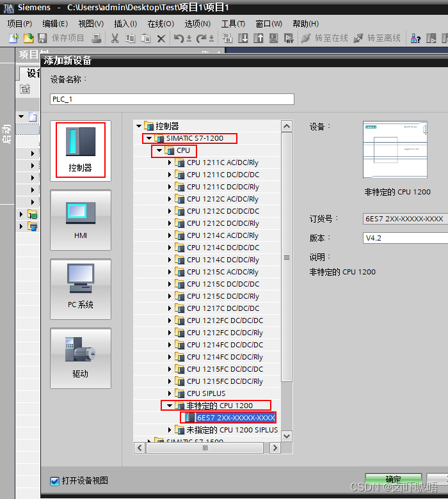Expand CPU 1215C DC/DC/Rly node
Viewport: 448px width, 499px height.
[x=170, y=296]
